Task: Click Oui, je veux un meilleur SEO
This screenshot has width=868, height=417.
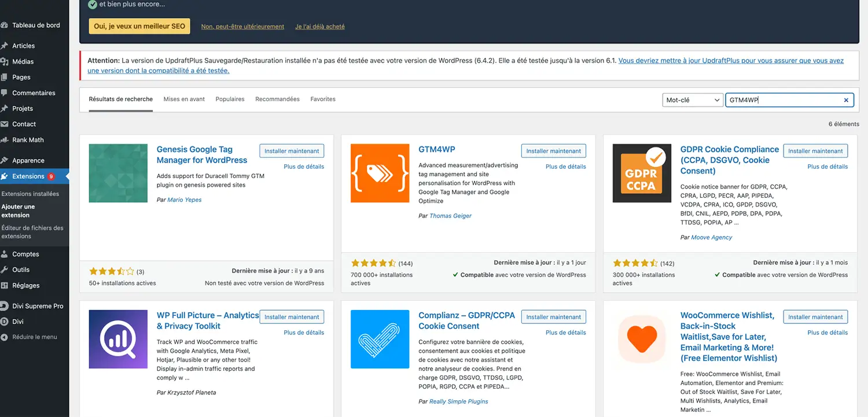Action: pyautogui.click(x=139, y=26)
